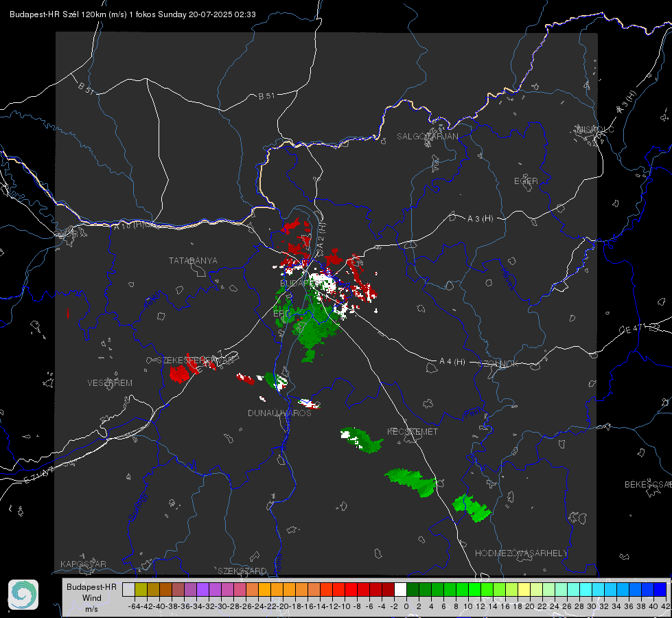The image size is (672, 618).
Task: Click the red echo patch beside Székesfehérvár
Action: [x=179, y=374]
